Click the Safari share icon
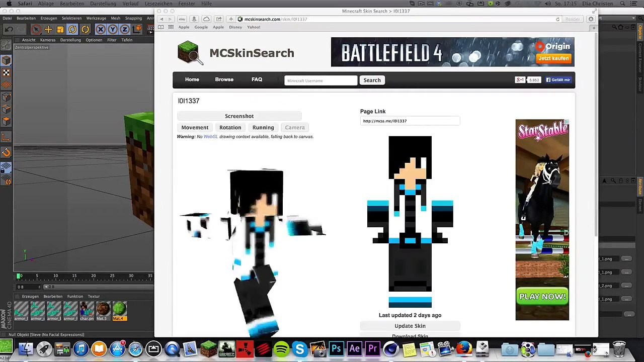The width and height of the screenshot is (644, 362). [219, 19]
